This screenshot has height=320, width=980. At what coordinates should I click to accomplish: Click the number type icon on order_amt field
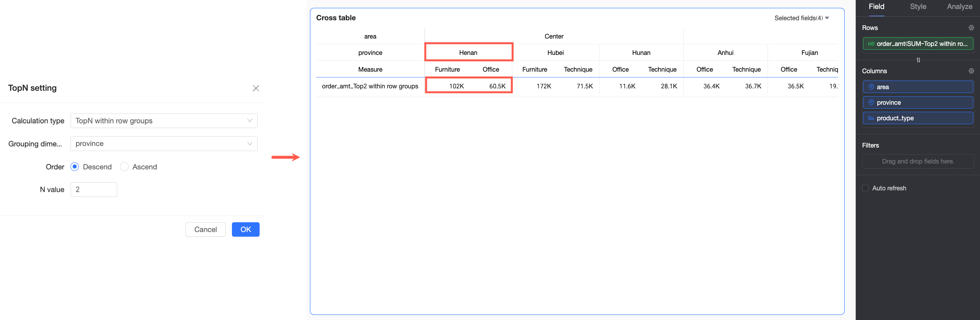click(871, 44)
